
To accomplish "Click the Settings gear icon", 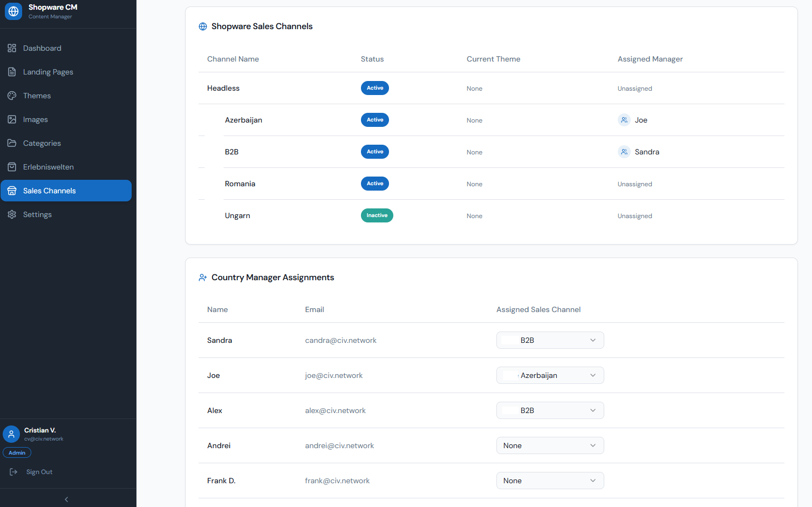I will (12, 214).
